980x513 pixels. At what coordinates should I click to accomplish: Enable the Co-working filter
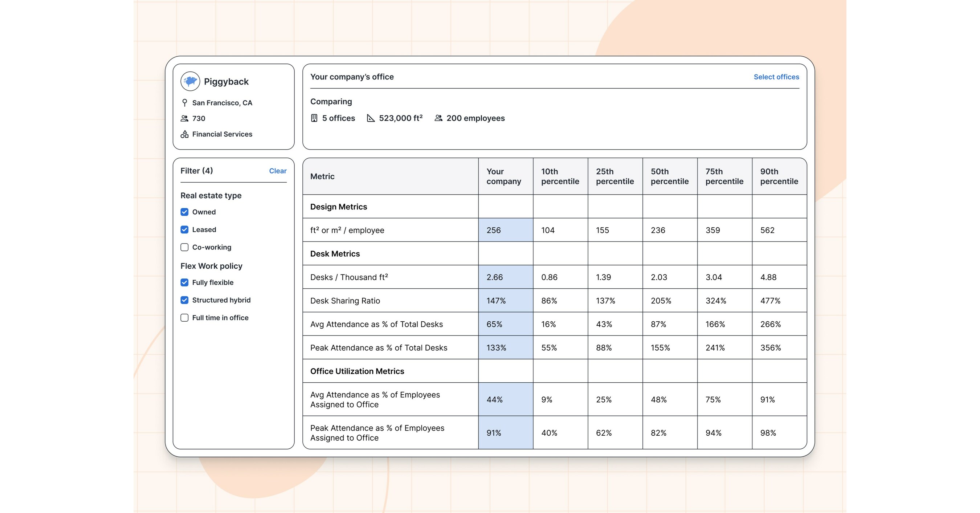(184, 247)
